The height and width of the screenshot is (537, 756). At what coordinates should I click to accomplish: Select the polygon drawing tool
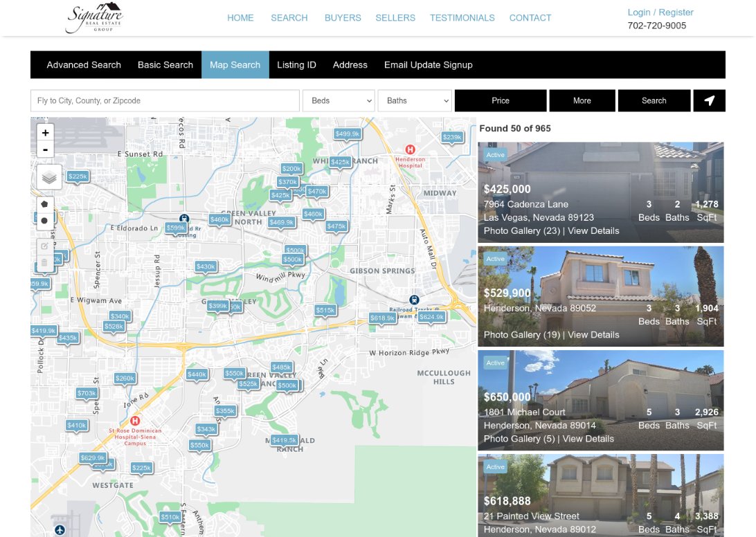point(44,203)
